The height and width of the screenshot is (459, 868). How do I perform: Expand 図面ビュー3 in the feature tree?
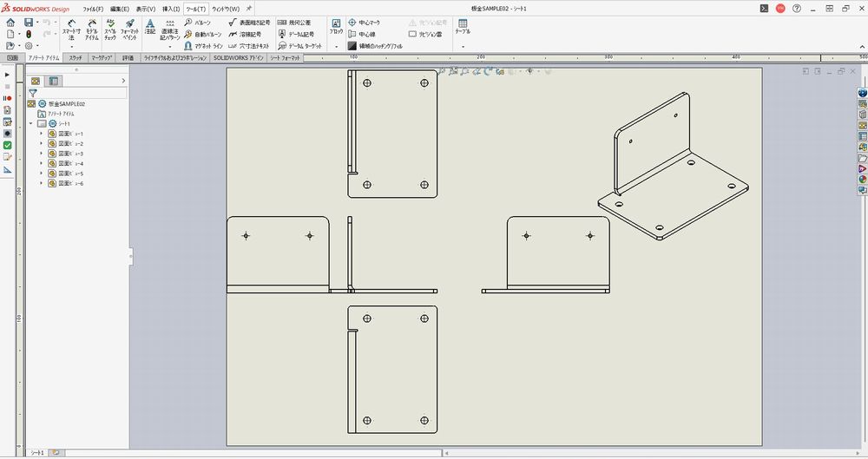(x=41, y=154)
